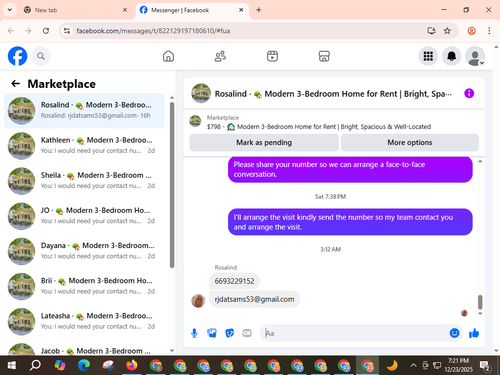
Task: Open Dayana conversation in list
Action: [x=84, y=251]
